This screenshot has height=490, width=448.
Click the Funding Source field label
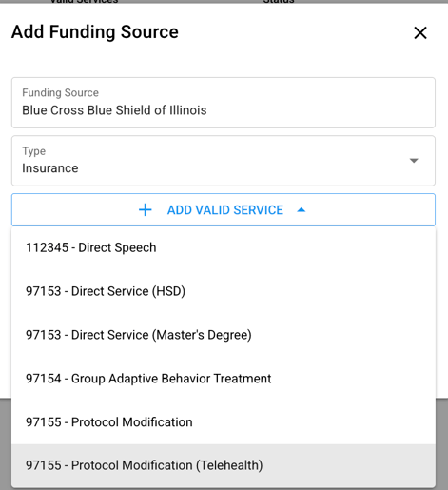[60, 92]
